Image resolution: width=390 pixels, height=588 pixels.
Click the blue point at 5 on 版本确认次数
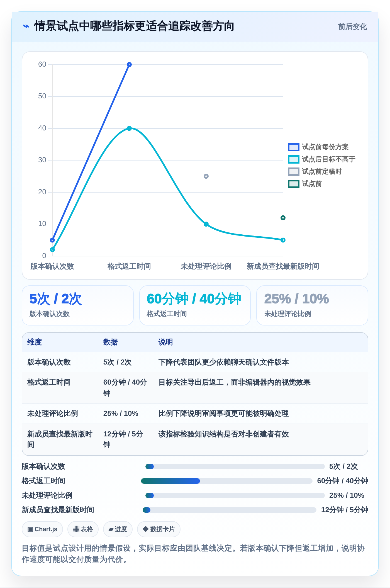[52, 240]
